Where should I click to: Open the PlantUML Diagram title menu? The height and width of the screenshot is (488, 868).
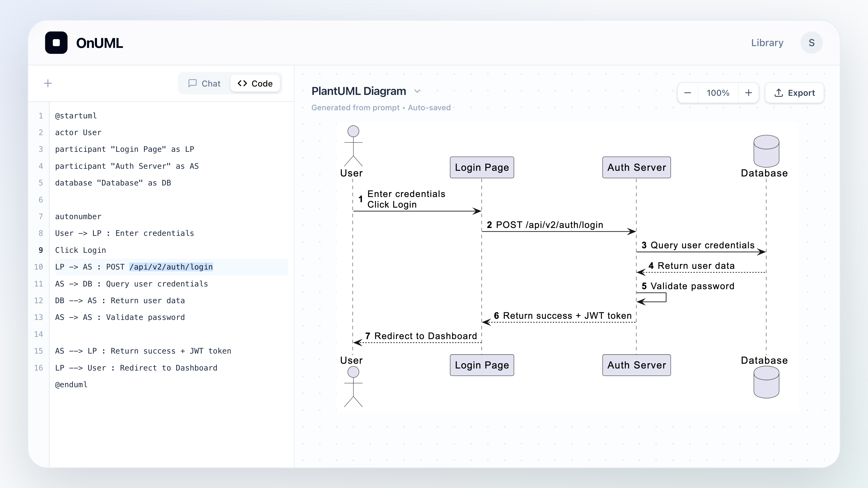coord(359,91)
